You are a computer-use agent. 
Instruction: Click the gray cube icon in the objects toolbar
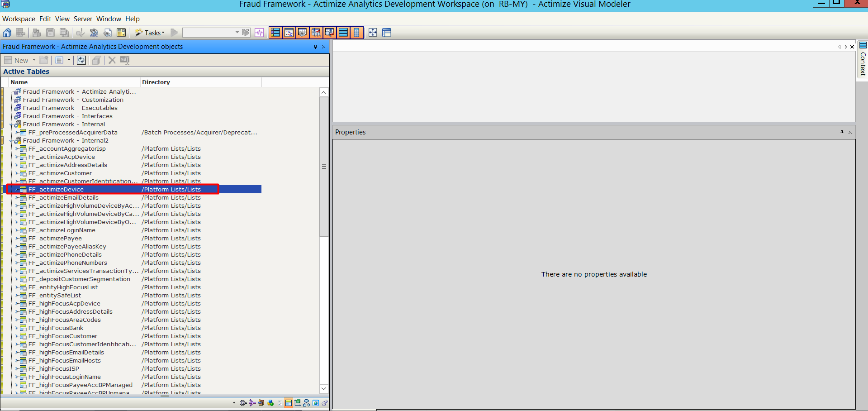click(96, 60)
